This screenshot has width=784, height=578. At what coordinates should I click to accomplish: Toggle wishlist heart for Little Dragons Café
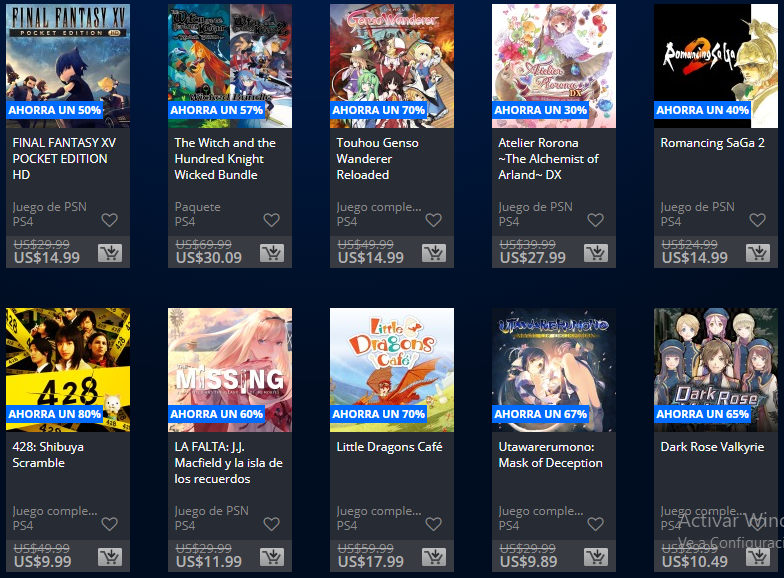pos(434,524)
